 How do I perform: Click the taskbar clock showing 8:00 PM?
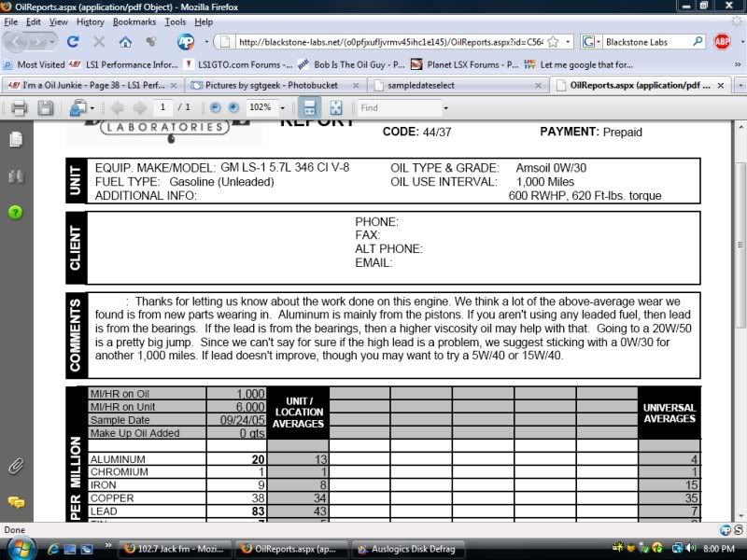coord(719,549)
